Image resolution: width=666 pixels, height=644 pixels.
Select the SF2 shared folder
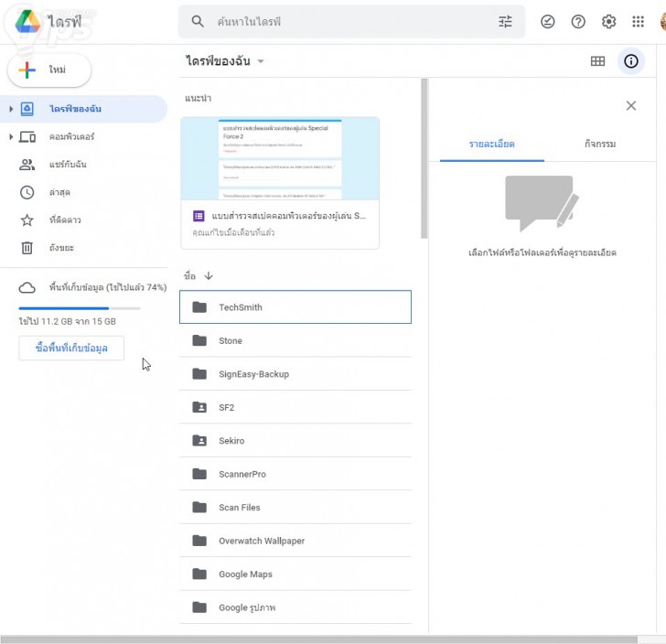295,407
